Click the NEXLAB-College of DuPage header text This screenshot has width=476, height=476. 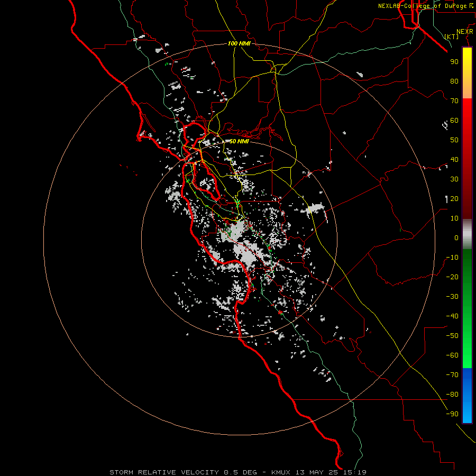coord(425,6)
